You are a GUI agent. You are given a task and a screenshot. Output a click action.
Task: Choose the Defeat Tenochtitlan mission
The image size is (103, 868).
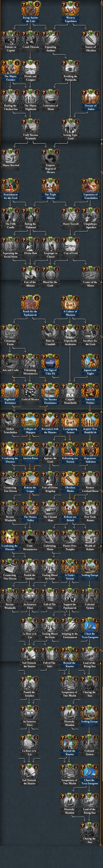[10, 423]
